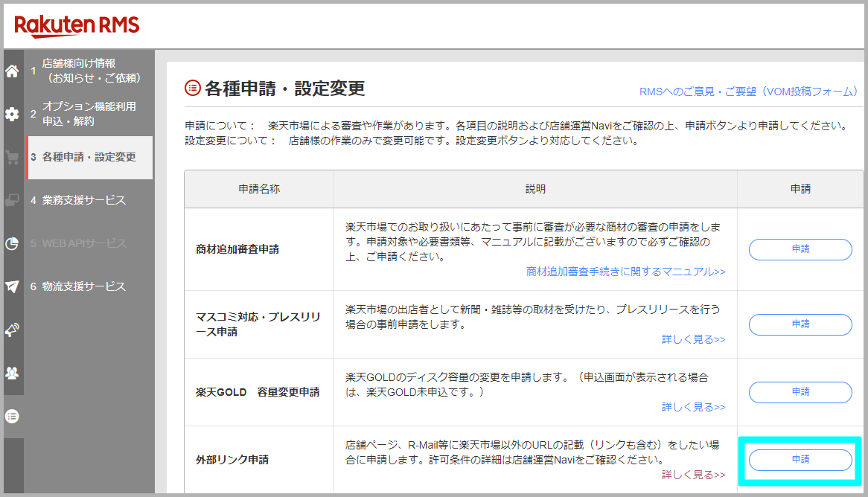
Task: Select the gear settings sidebar icon
Action: pyautogui.click(x=12, y=114)
